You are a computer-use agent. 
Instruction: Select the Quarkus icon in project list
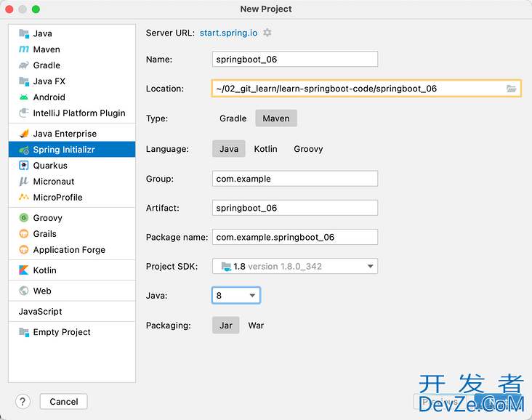point(24,166)
